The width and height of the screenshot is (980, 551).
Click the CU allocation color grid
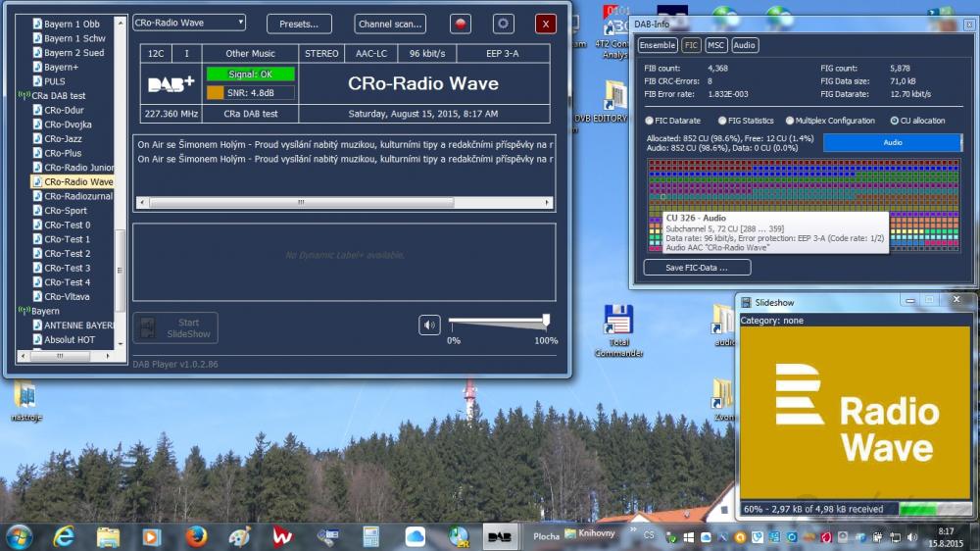click(804, 205)
